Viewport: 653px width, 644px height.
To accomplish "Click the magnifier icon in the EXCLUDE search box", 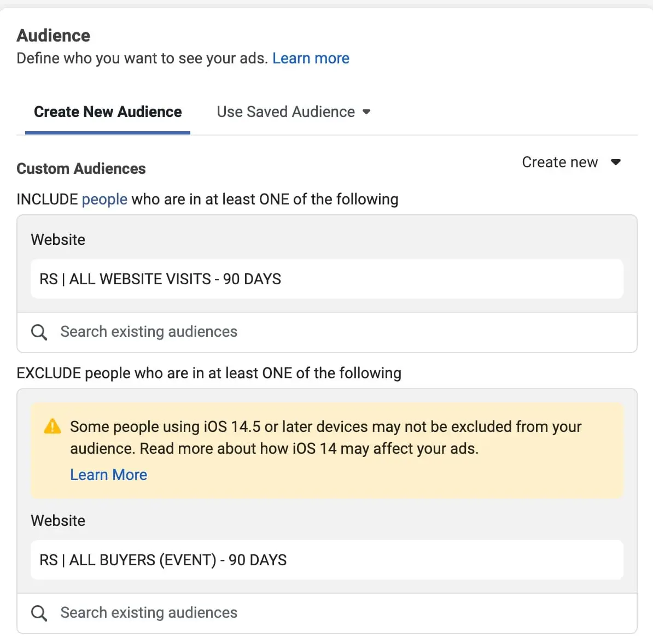I will coord(39,613).
